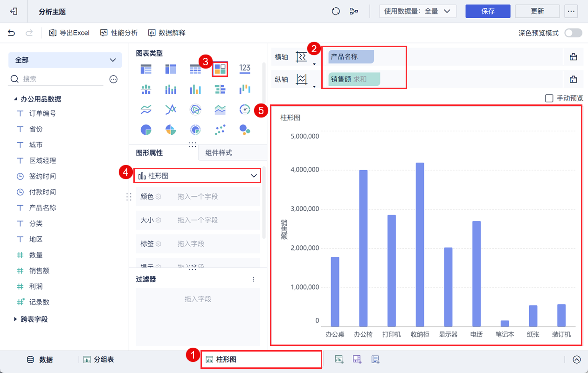The width and height of the screenshot is (588, 373).
Task: Pick the multi-series line chart icon
Action: point(171,110)
